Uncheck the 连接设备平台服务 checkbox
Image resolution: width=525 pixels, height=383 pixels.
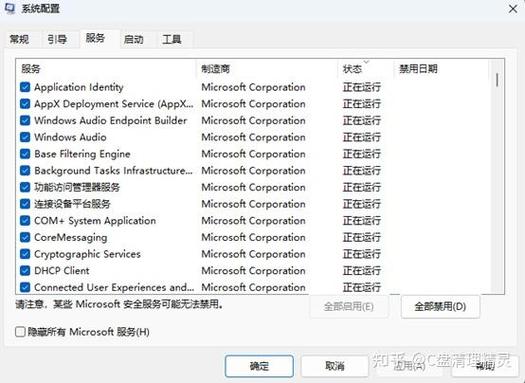click(25, 204)
